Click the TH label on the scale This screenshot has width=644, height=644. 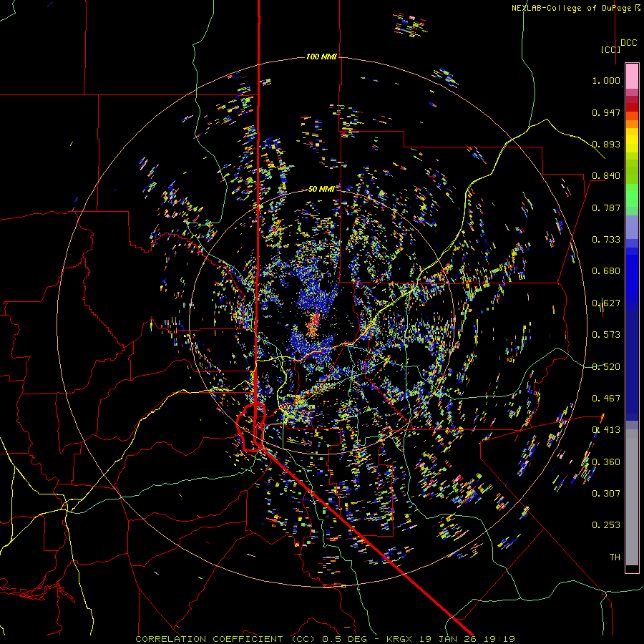615,557
